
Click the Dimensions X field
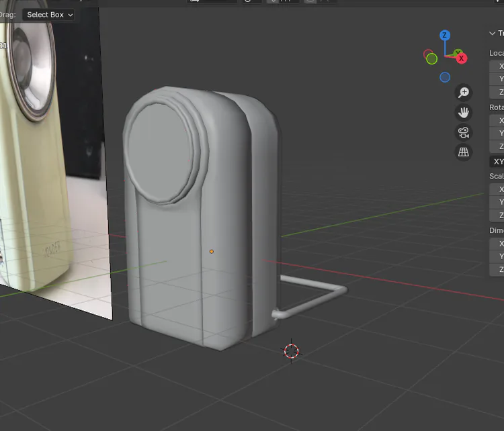(497, 244)
